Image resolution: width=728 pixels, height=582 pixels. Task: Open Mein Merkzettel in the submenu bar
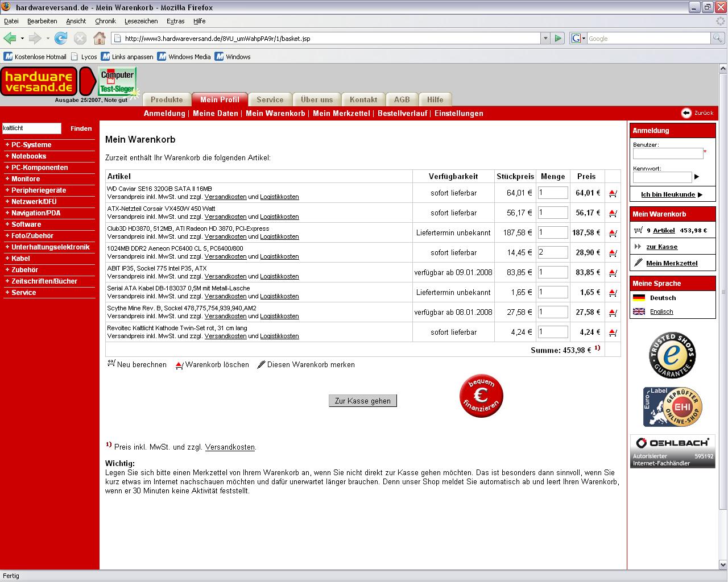tap(341, 113)
